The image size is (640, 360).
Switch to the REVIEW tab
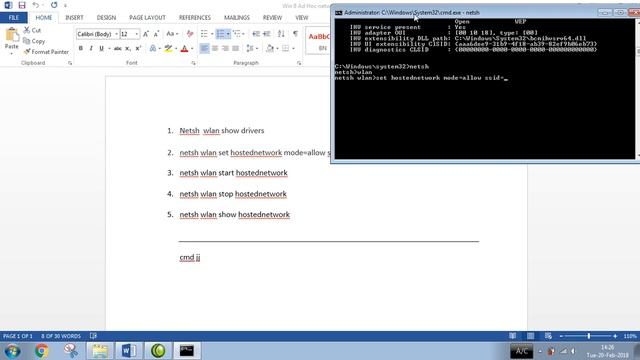272,18
